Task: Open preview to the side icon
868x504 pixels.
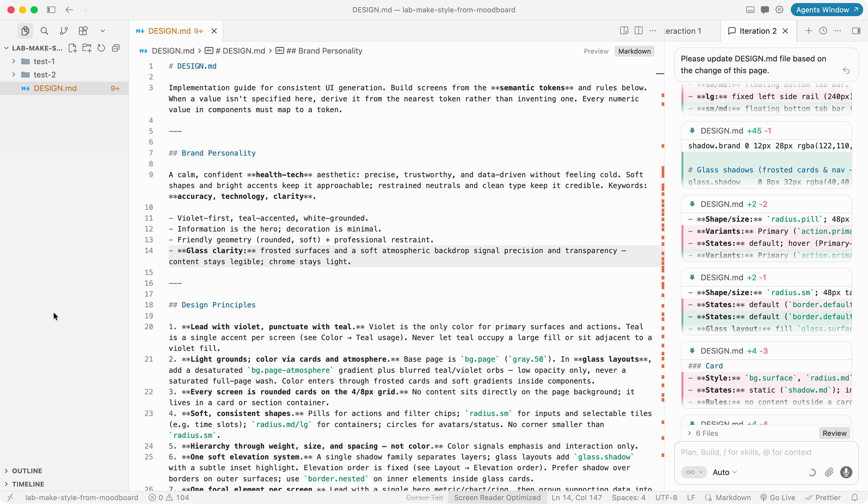Action: (624, 31)
